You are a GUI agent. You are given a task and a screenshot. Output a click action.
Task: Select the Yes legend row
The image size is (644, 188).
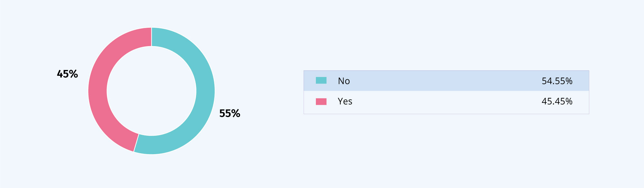(446, 102)
